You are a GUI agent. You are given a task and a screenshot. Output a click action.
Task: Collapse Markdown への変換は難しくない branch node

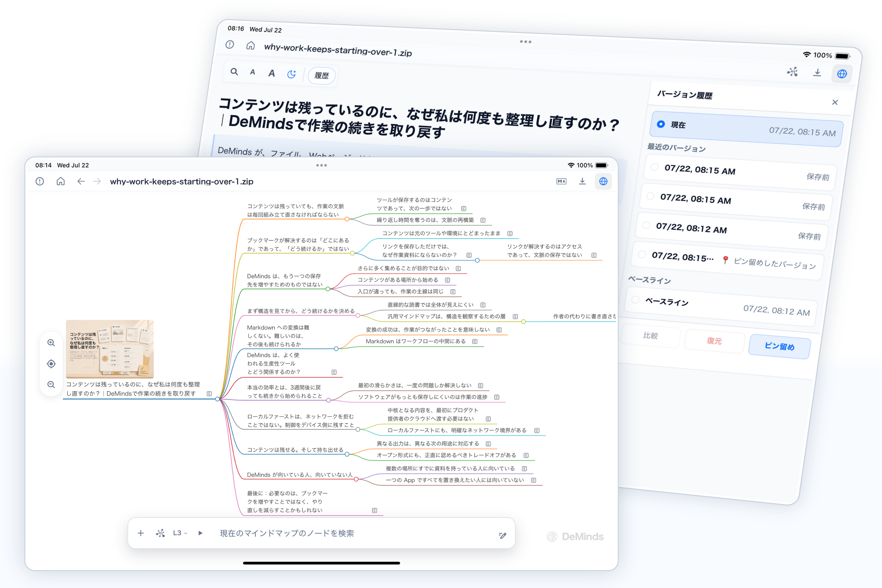coord(336,349)
